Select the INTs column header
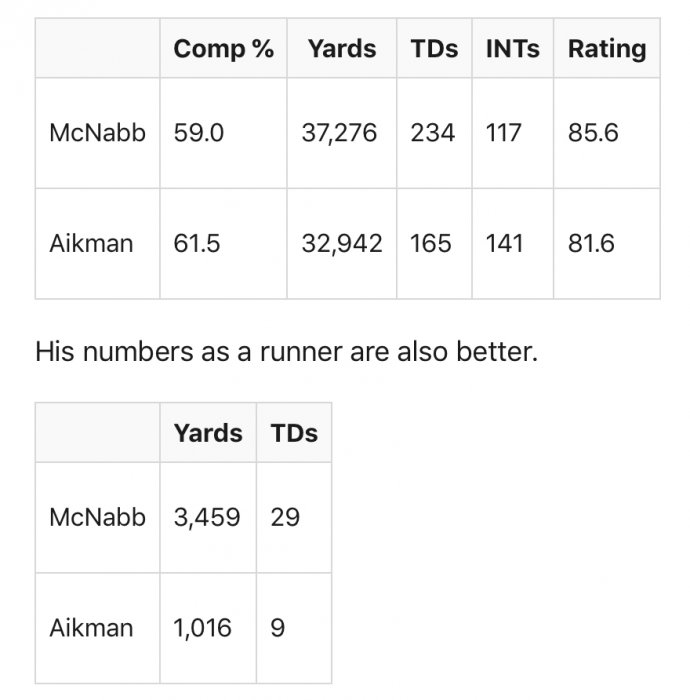 [x=512, y=48]
